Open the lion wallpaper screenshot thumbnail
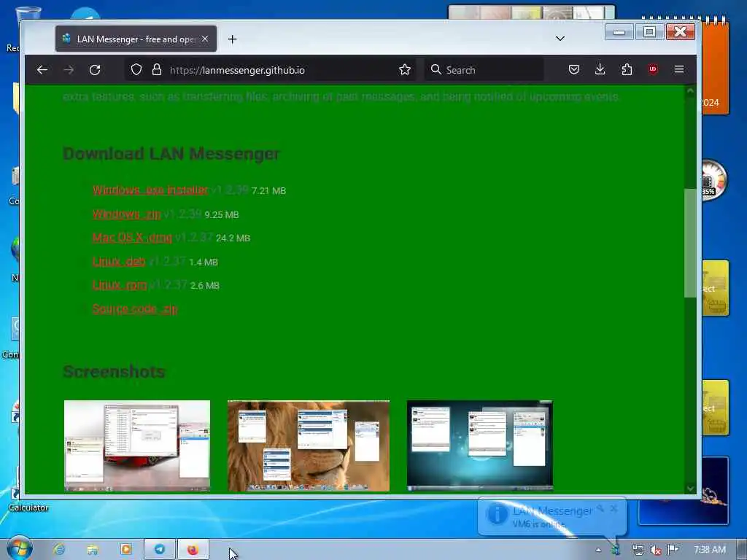The height and width of the screenshot is (560, 747). 309,446
